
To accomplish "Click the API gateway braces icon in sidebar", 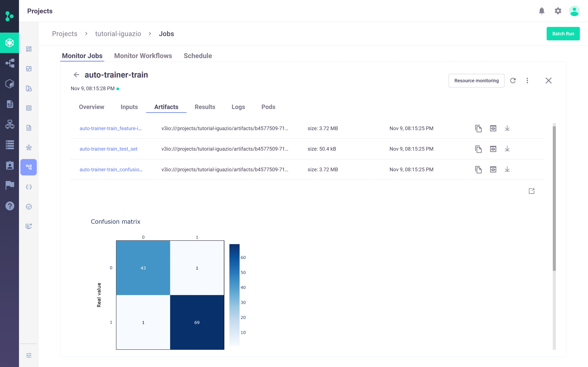I will (x=29, y=187).
